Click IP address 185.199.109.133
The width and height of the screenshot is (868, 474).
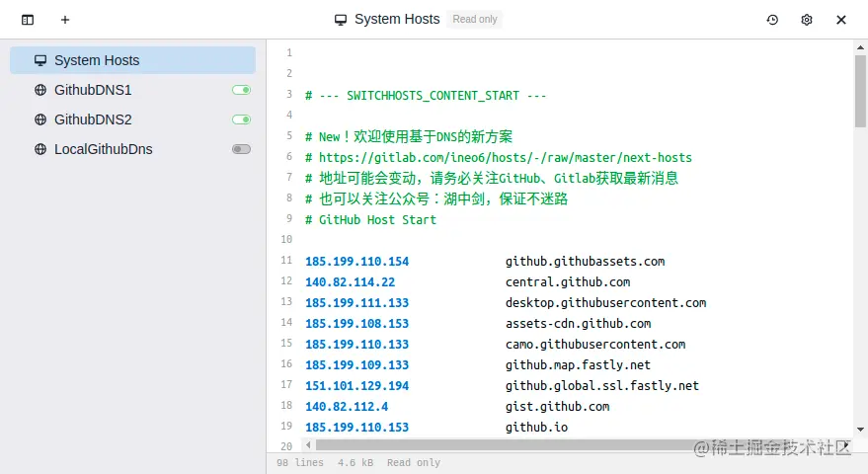point(357,365)
